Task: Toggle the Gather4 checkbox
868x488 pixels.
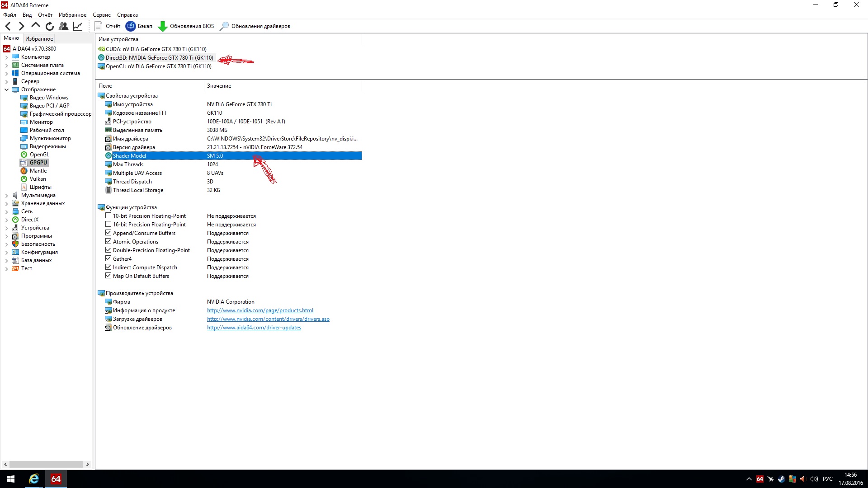Action: pyautogui.click(x=108, y=259)
